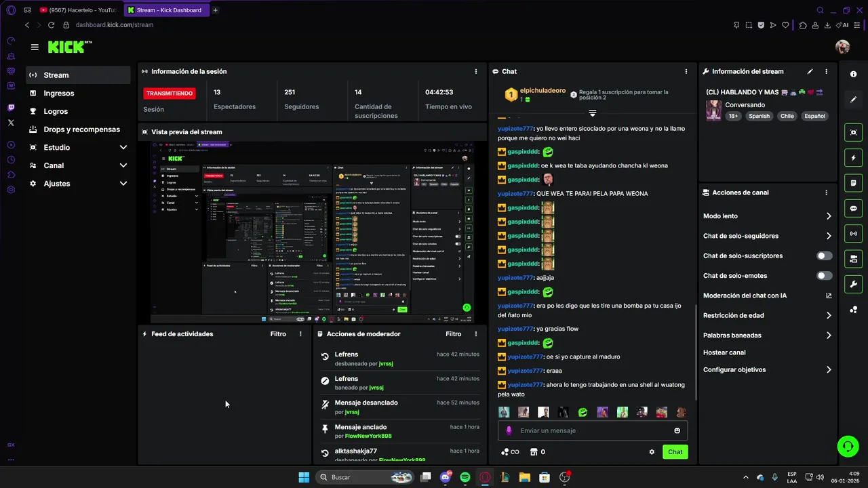Viewport: 868px width, 488px height.
Task: Open Acciones de canal three-dot menu
Action: click(826, 192)
